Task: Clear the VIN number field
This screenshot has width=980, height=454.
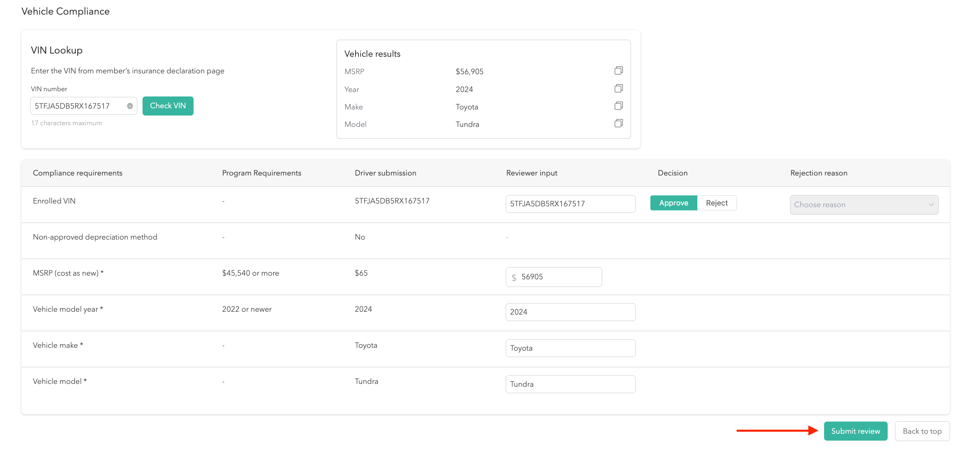Action: tap(130, 106)
